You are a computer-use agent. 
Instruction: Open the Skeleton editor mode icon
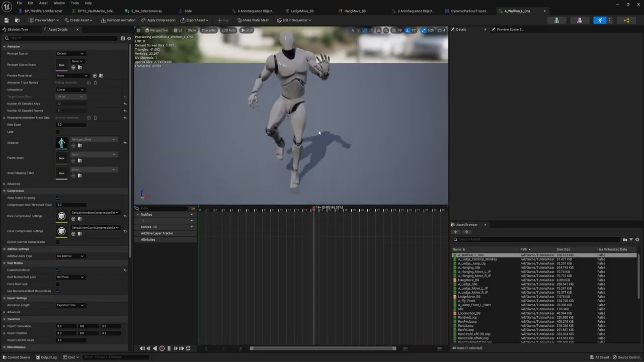tap(556, 20)
